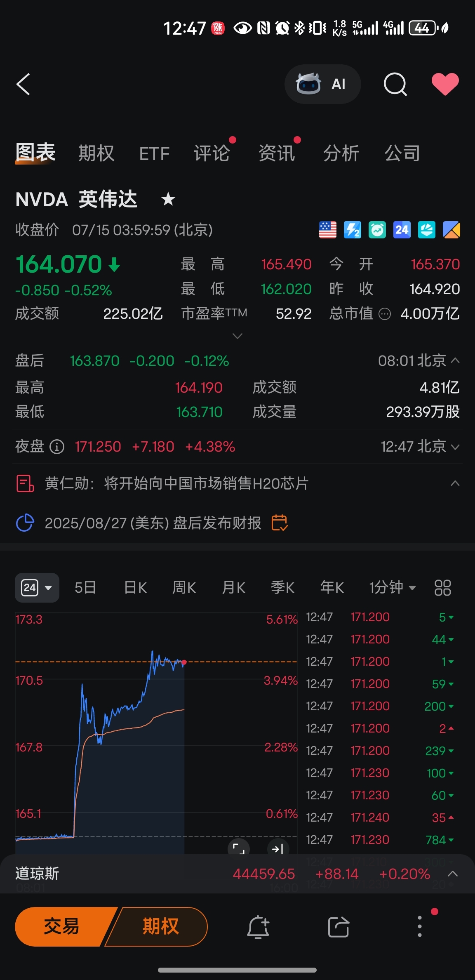Viewport: 475px width, 980px height.
Task: Switch to the 图表 tab
Action: [35, 153]
